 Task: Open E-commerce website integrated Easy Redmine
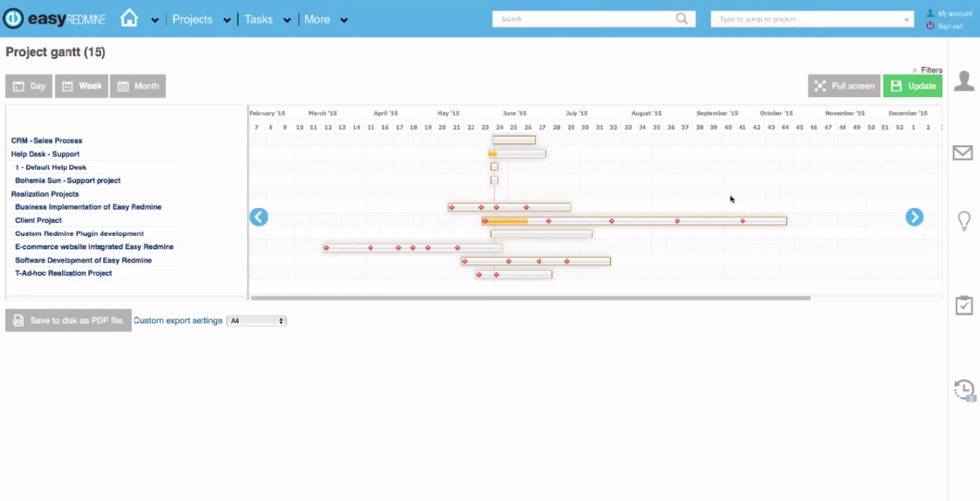point(94,246)
